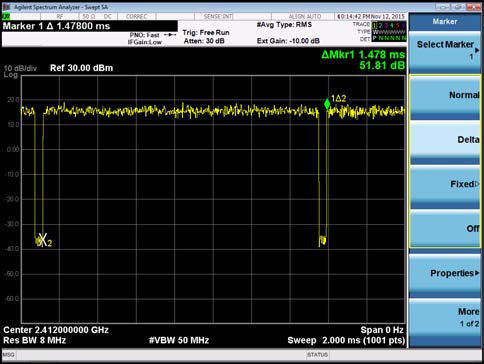The width and height of the screenshot is (484, 364).
Task: Turn the marker Off
Action: tap(445, 229)
